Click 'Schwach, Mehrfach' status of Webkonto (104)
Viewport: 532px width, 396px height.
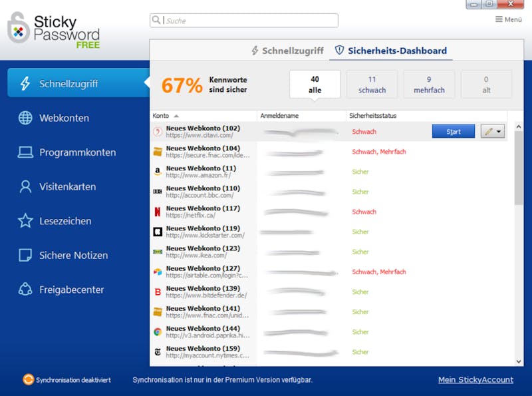378,152
